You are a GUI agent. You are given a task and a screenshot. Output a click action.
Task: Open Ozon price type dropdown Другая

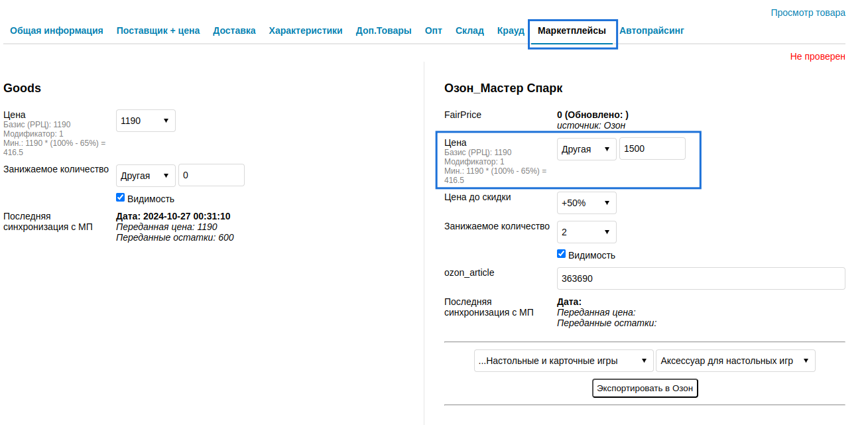(586, 149)
